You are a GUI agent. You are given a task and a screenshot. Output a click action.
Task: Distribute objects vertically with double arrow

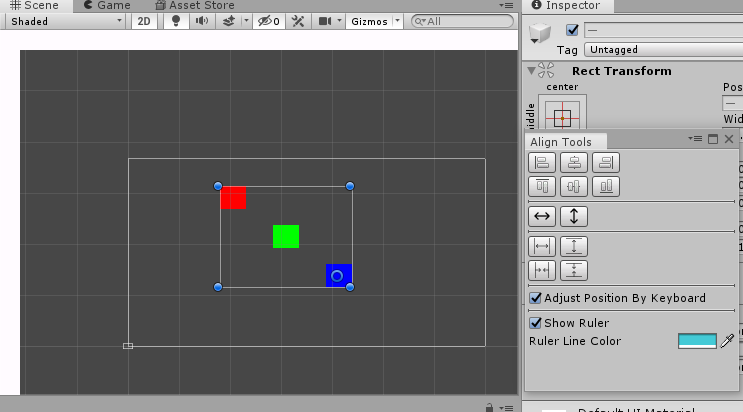coord(574,217)
